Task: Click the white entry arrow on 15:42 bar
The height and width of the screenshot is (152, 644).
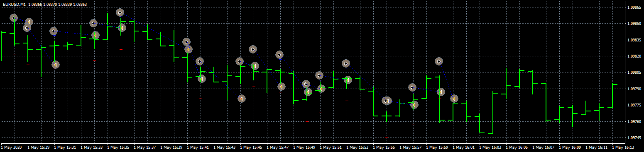Action: tap(200, 61)
